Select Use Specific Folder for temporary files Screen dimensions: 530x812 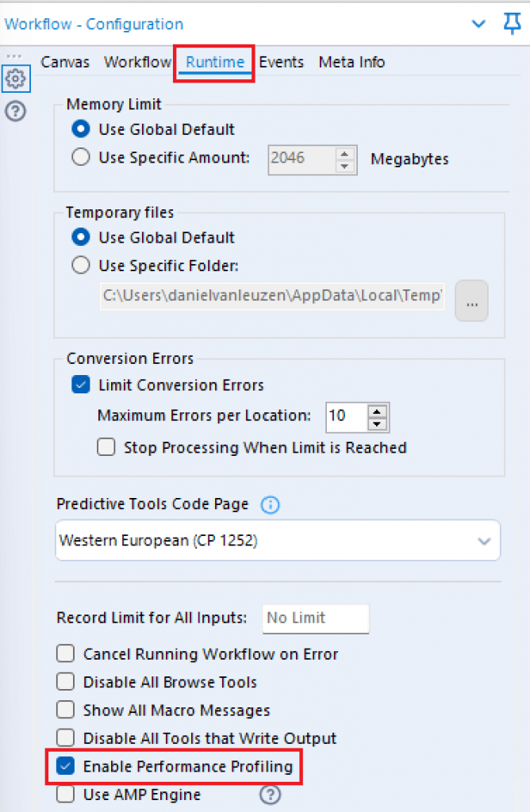pos(81,266)
